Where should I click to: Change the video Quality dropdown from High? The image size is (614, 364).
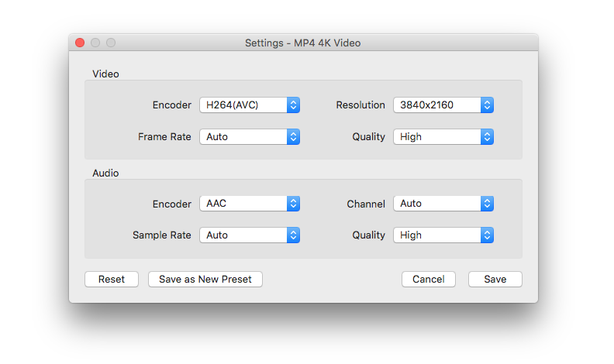443,136
